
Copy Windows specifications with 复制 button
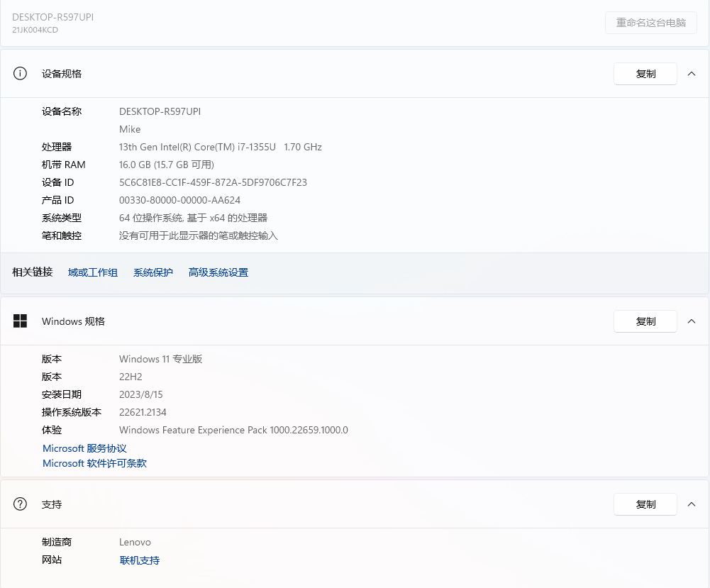645,321
